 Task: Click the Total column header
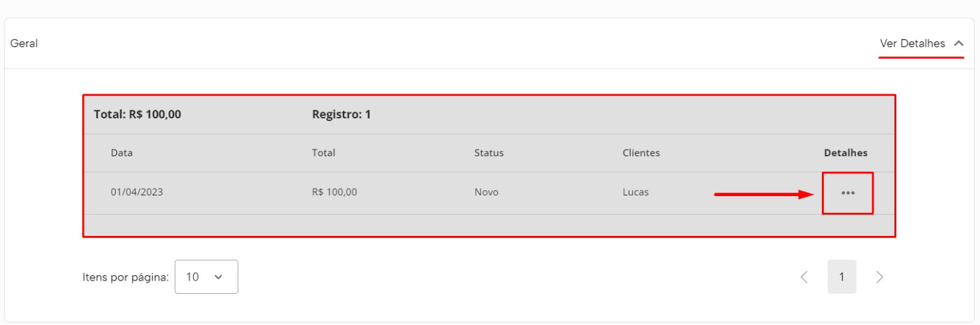click(324, 153)
